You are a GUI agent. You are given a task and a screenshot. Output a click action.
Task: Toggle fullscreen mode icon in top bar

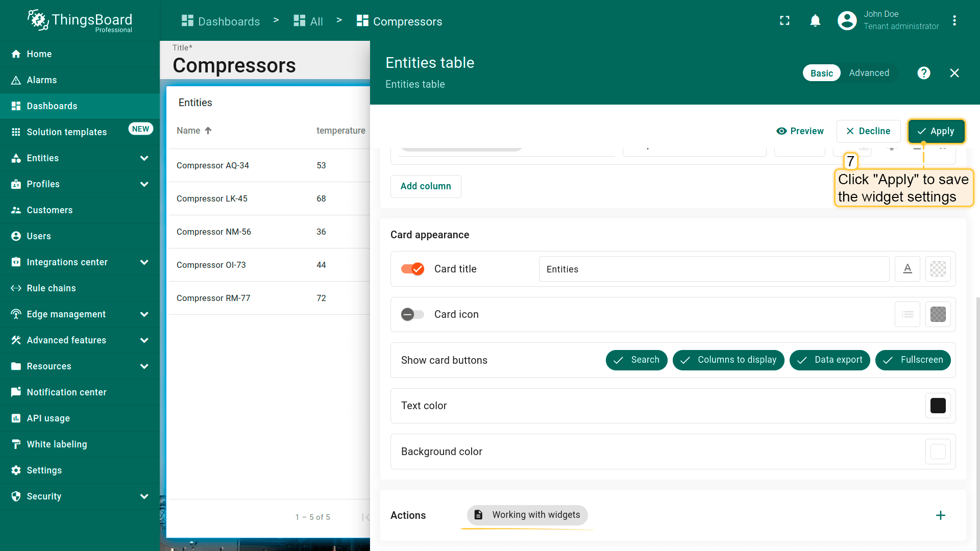pos(785,20)
